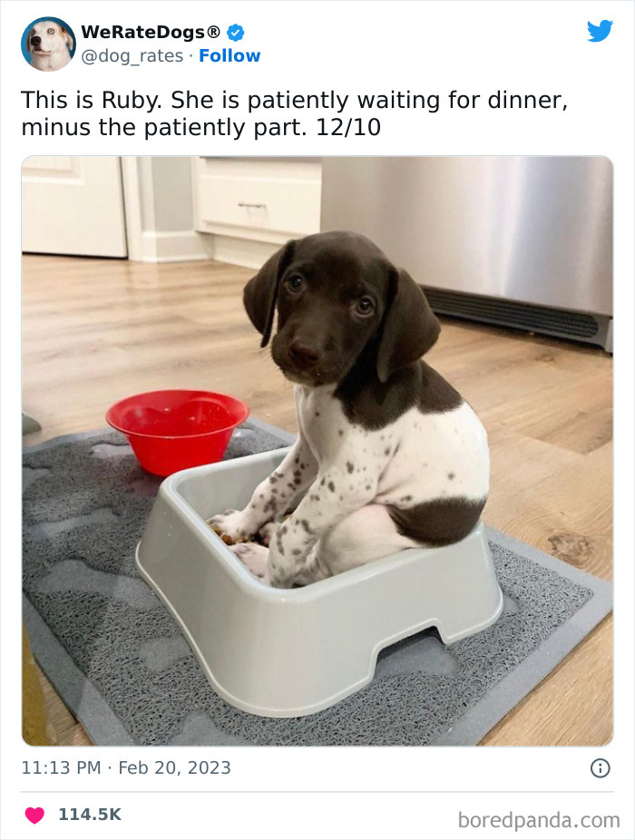Image resolution: width=635 pixels, height=840 pixels.
Task: Open the tweet info icon
Action: coord(601,768)
